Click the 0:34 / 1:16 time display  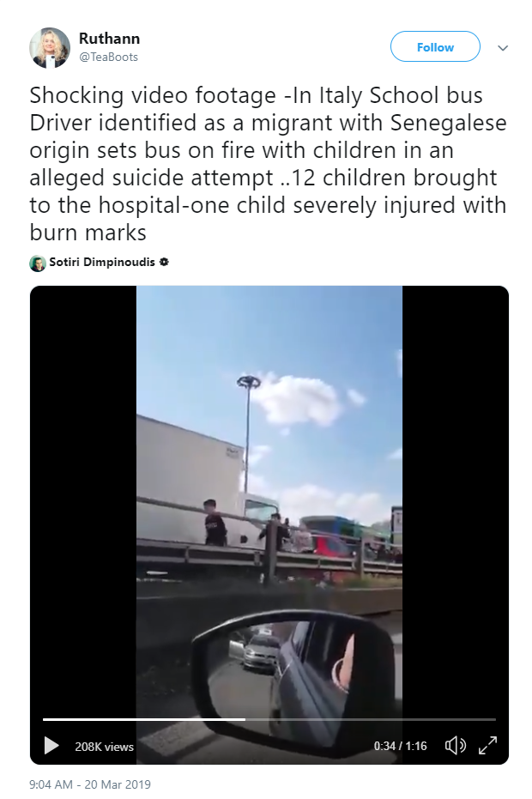401,746
